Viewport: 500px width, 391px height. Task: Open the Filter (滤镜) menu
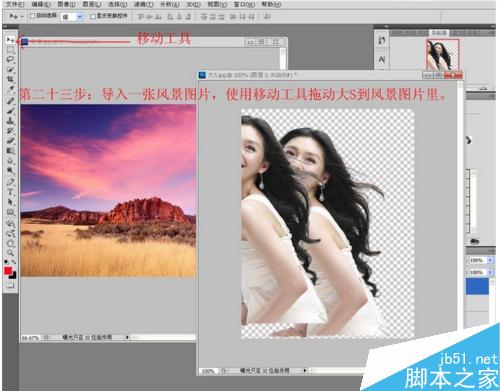tap(143, 4)
